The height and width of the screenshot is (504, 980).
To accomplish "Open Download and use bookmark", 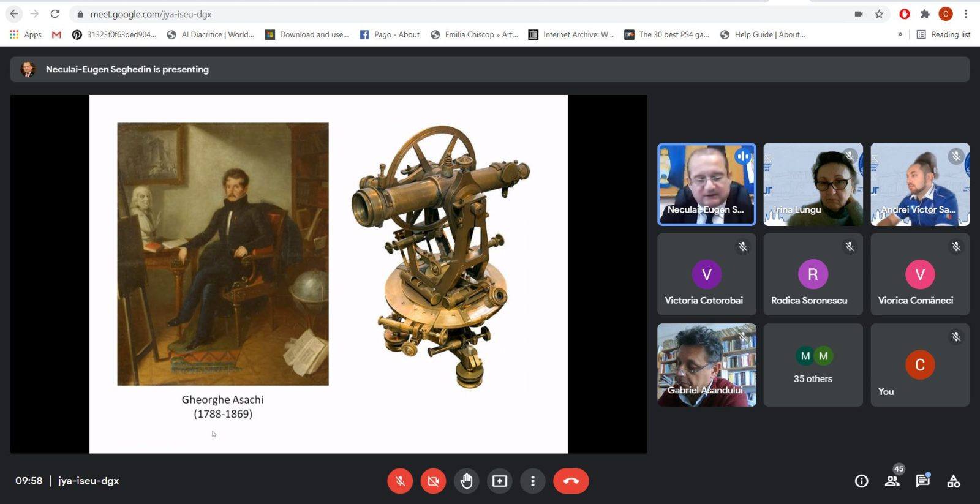I will pos(307,35).
